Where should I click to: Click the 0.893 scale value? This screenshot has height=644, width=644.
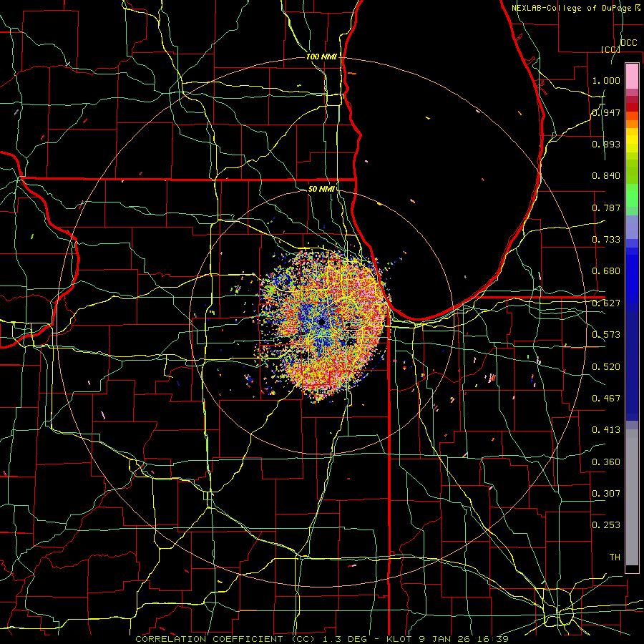[606, 144]
